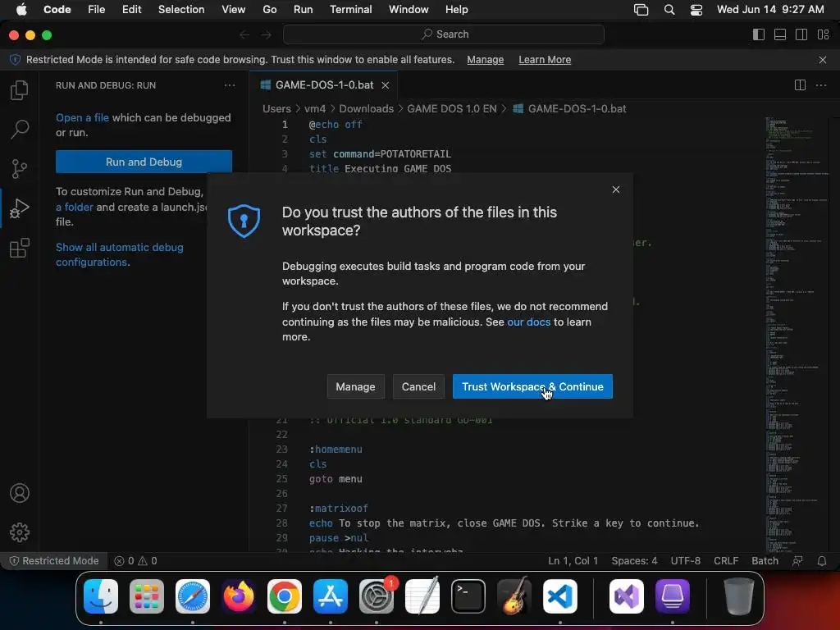840x630 pixels.
Task: Toggle the bottom panel layout icon
Action: (780, 34)
